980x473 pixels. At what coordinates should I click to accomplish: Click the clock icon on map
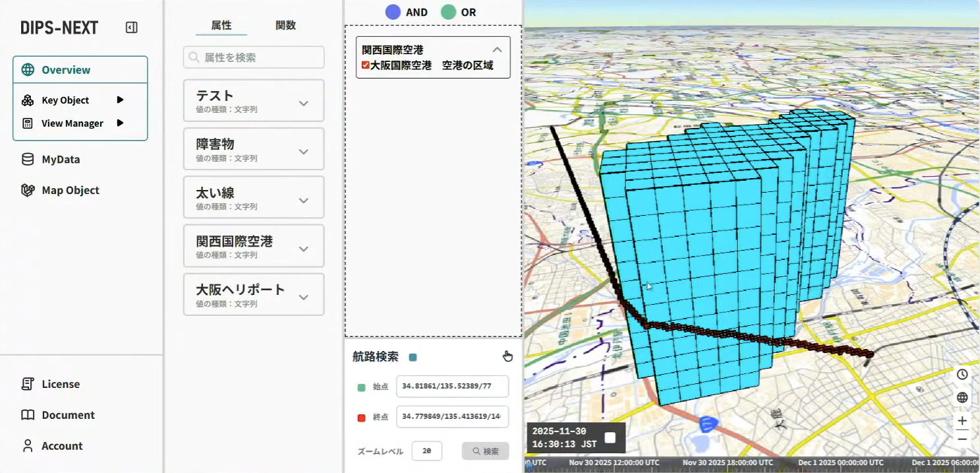[x=962, y=374]
